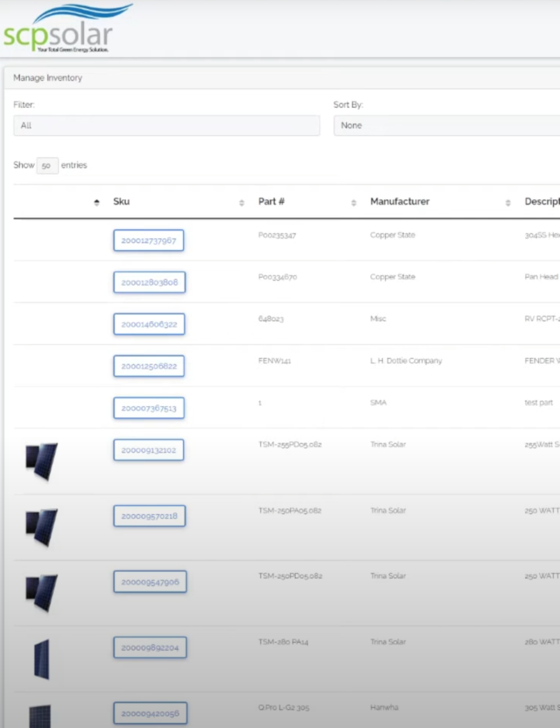560x728 pixels.
Task: Click solar panel thumbnail for TSM-250PA05.082
Action: coord(42,528)
